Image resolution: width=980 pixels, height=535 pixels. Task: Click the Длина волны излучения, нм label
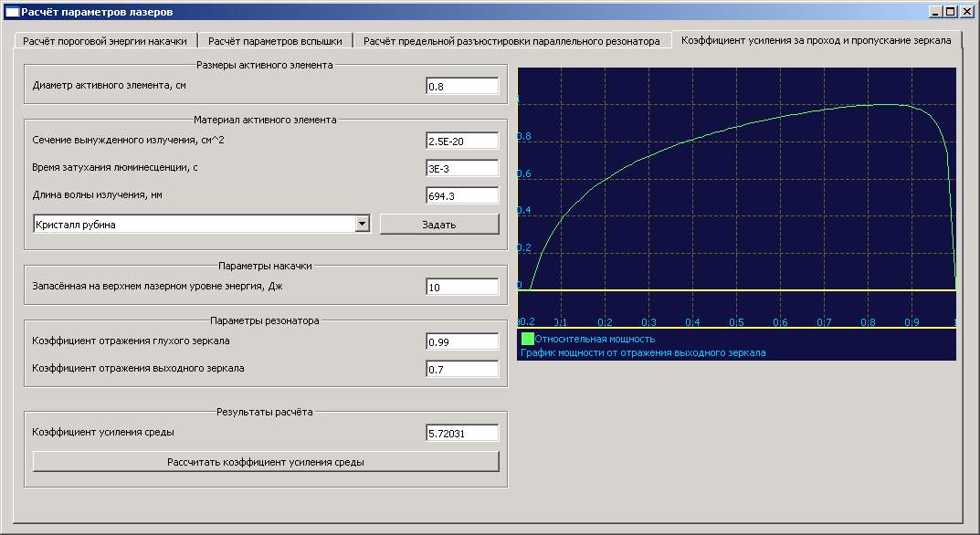pos(97,195)
